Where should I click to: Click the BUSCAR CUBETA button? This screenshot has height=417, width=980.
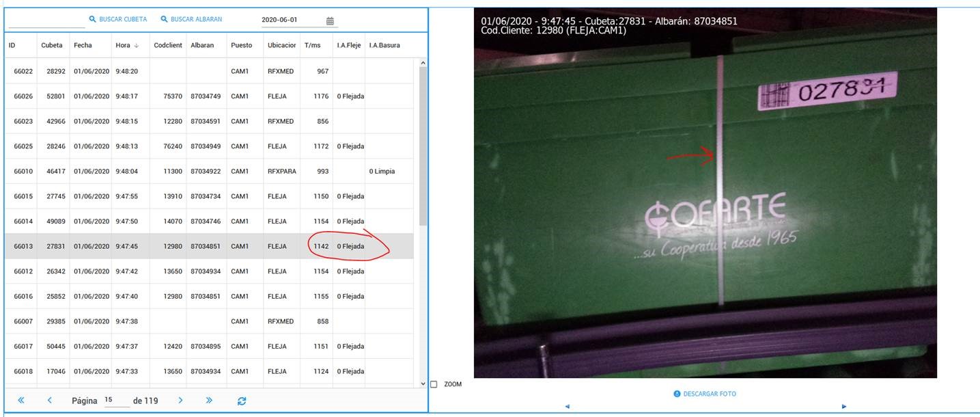tap(117, 20)
